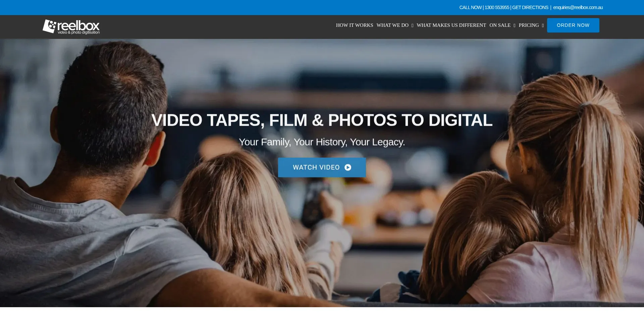
Task: Open the How It Works page
Action: coord(354,25)
